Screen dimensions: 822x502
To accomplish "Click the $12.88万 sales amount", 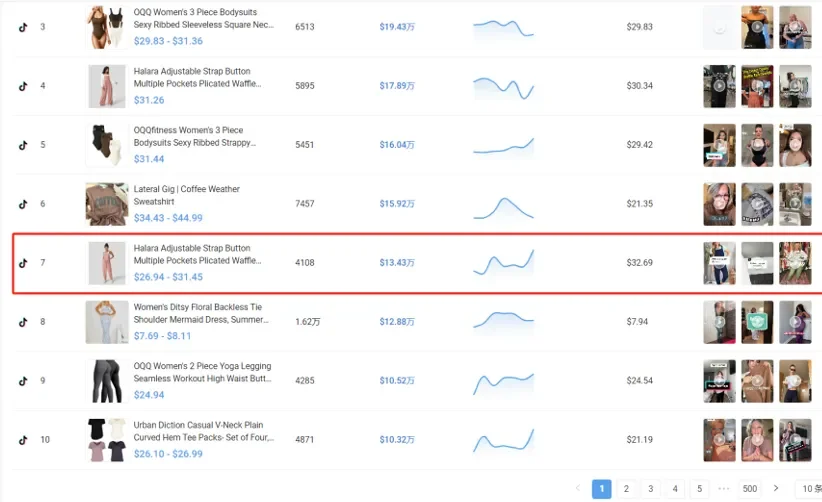I will [397, 322].
